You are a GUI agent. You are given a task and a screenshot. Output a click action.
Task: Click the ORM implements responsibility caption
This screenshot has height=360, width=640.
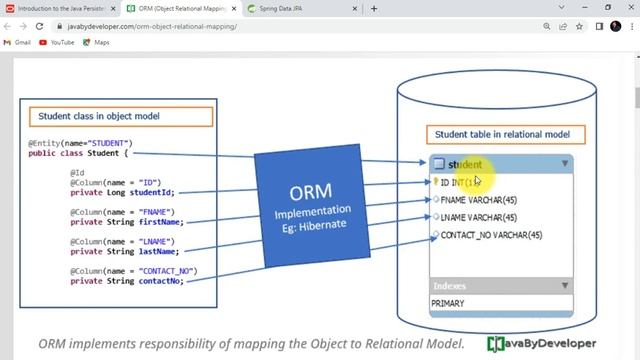(251, 344)
